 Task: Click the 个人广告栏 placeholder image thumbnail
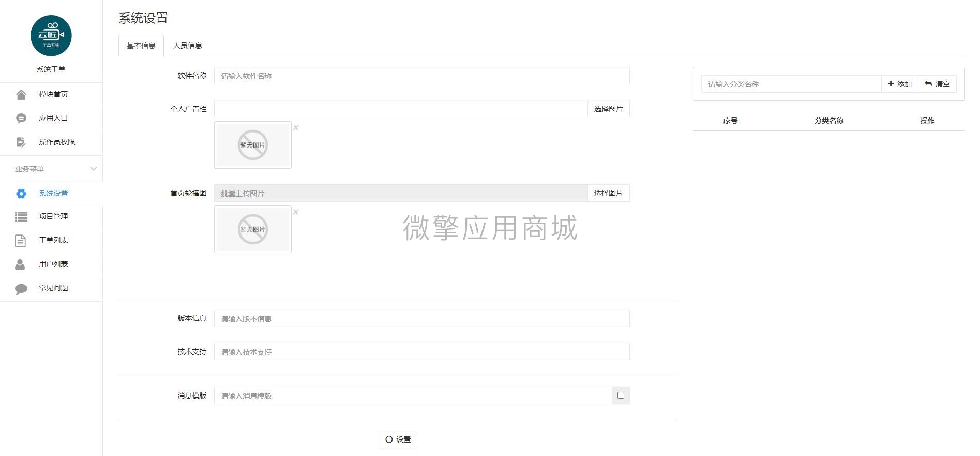click(x=253, y=145)
